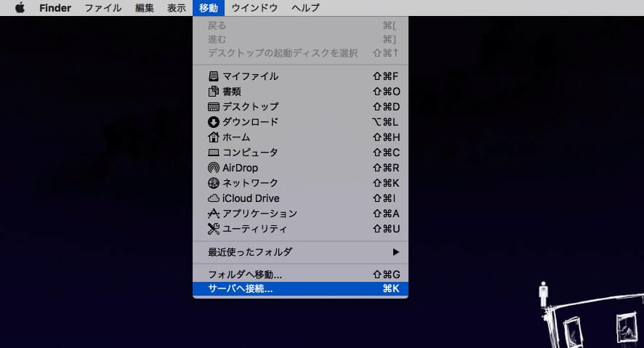The image size is (644, 348).
Task: Choose フォルダへ移動... menu item
Action: pyautogui.click(x=300, y=274)
